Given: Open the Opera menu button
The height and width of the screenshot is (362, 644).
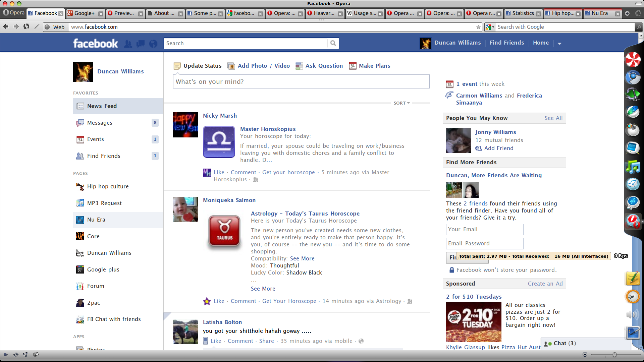Looking at the screenshot, I should [x=13, y=13].
